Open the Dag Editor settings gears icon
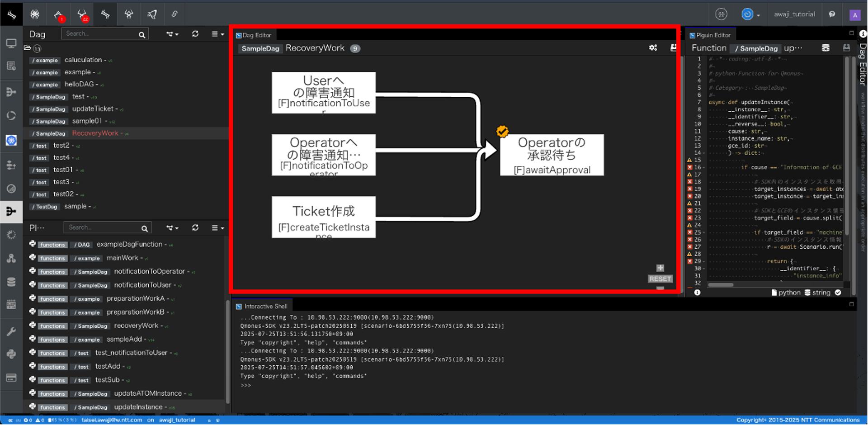Screen dimensions: 868x425 653,47
